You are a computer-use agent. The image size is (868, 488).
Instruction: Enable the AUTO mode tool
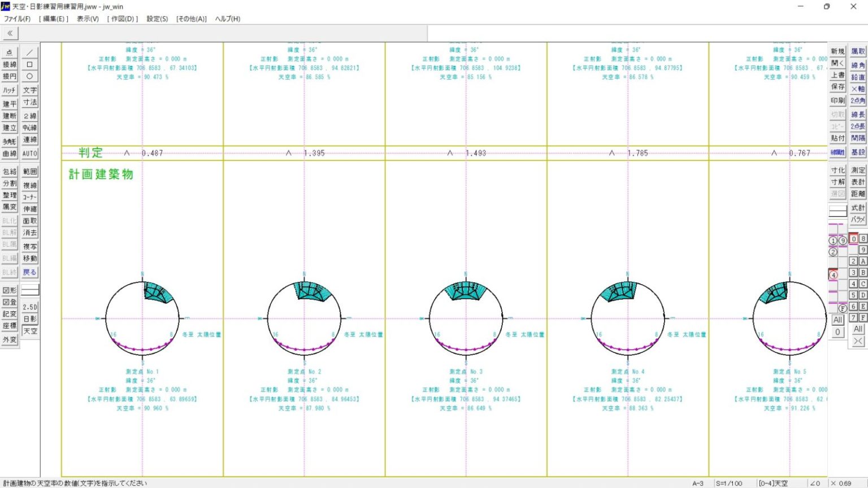coord(29,153)
